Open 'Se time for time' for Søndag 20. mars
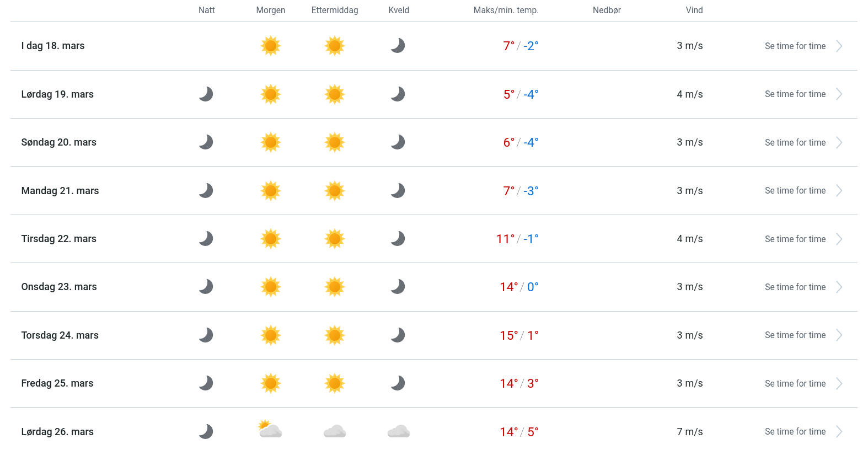The image size is (868, 455). pos(795,143)
